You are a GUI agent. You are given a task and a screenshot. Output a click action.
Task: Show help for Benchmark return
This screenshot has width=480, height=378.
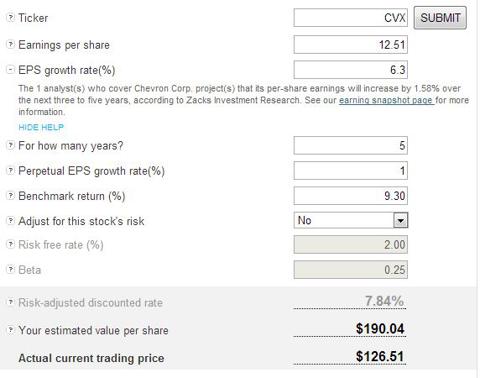11,195
